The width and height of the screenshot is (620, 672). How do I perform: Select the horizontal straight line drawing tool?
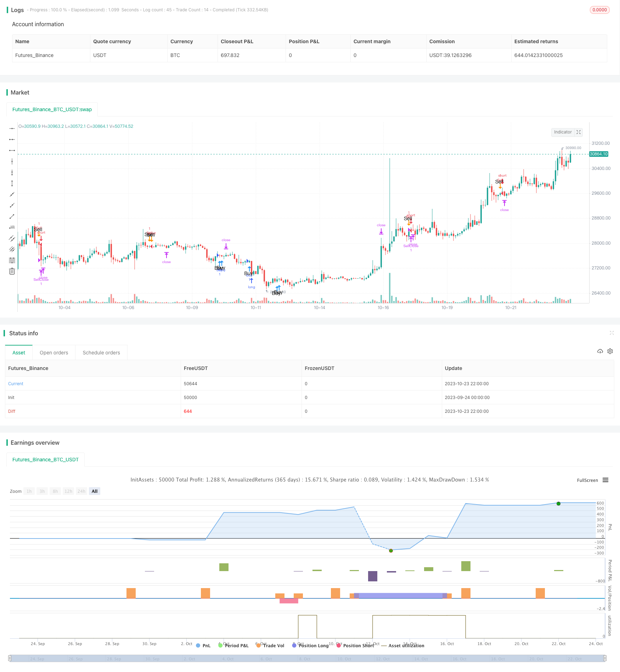(12, 129)
